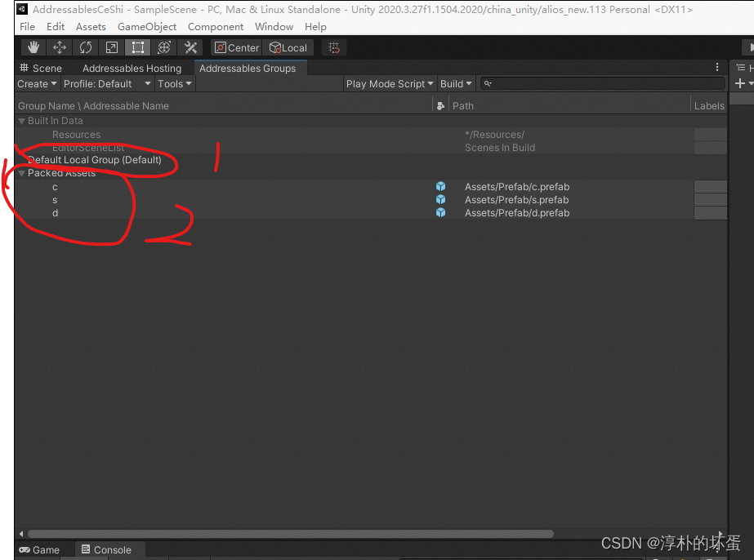Open the panel three-dot options menu
The image size is (754, 560).
tap(717, 67)
